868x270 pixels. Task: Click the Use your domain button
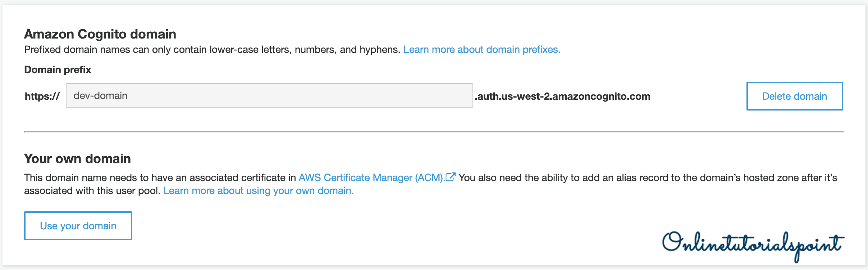78,226
